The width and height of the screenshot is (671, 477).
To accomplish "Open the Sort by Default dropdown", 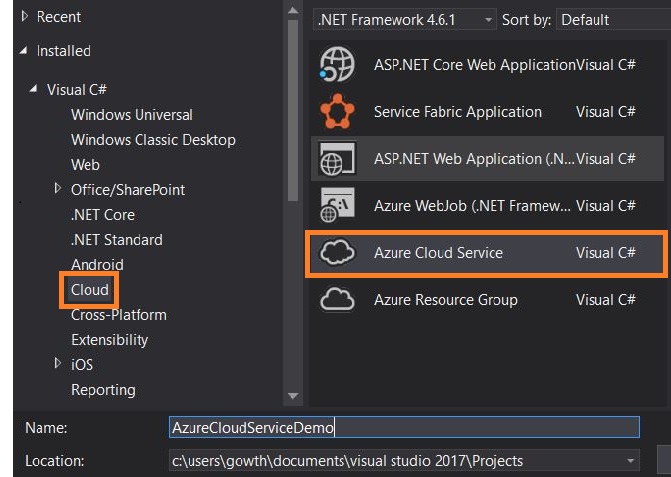I will [x=612, y=19].
